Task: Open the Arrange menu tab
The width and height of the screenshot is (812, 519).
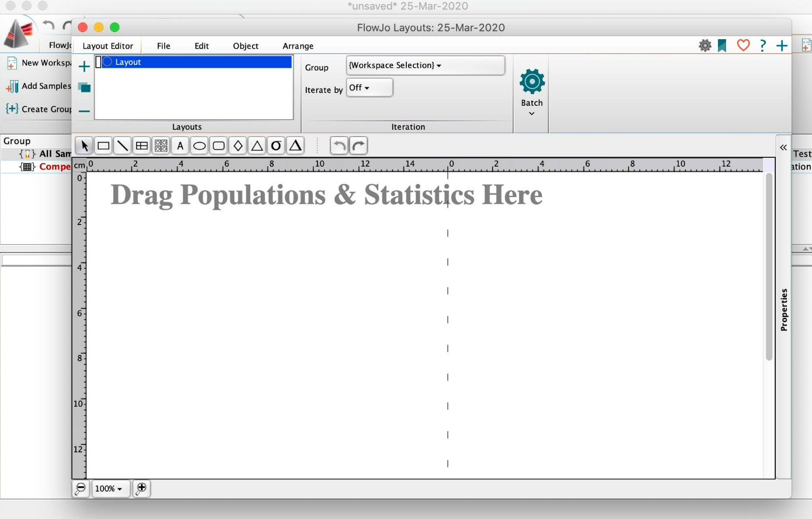Action: click(x=298, y=46)
